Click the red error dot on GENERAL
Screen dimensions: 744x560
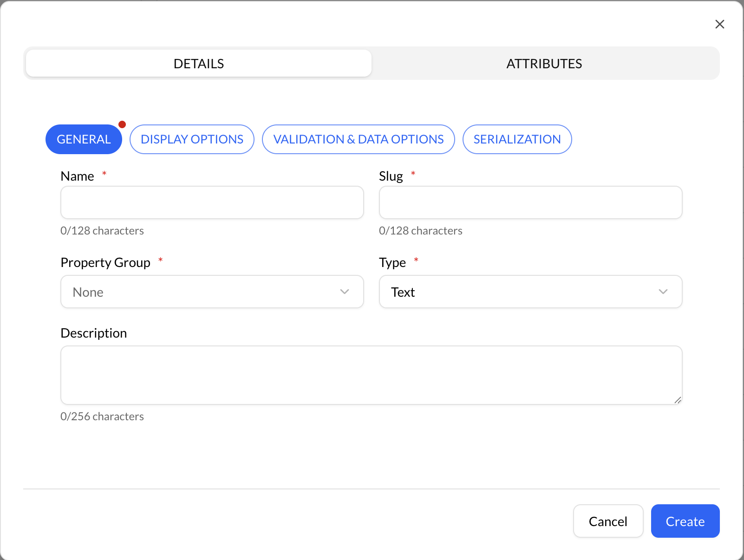click(122, 124)
